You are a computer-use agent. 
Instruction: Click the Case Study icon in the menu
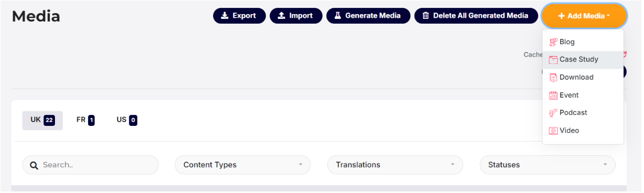click(553, 60)
